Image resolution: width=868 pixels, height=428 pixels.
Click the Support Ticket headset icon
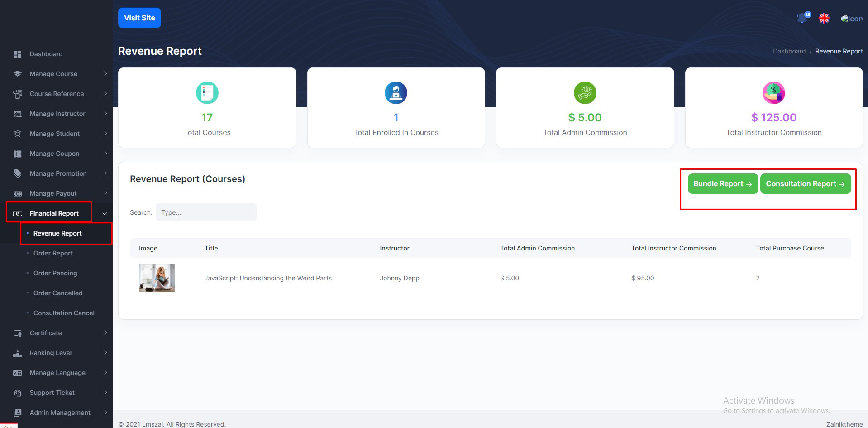(x=18, y=393)
